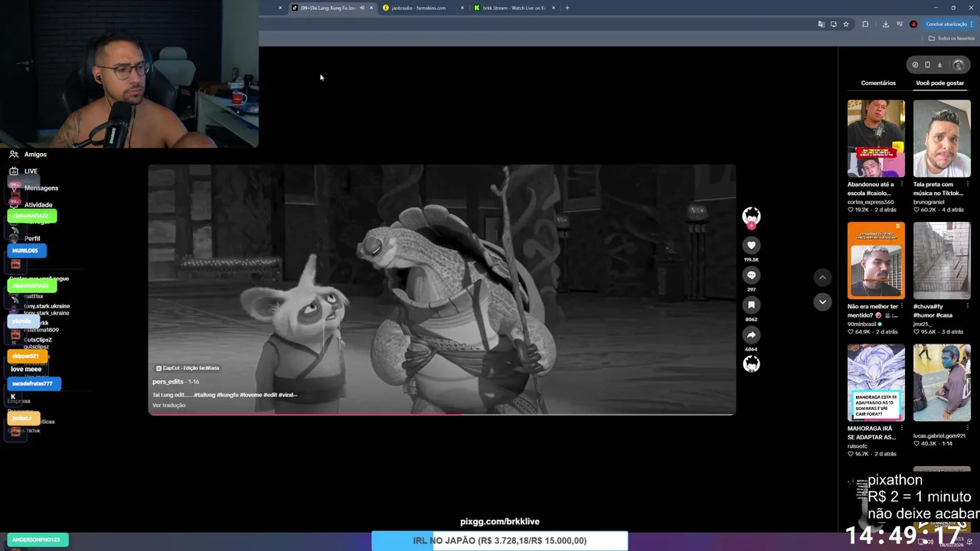This screenshot has height=551, width=980.
Task: Click the 119.3K likes count
Action: [751, 259]
